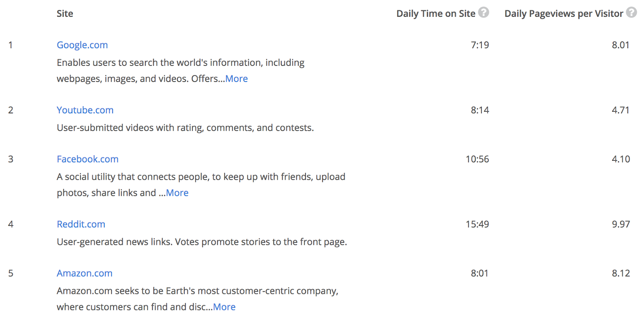Click Daily Pageviews per Visitor header
The image size is (644, 324).
coord(563,14)
